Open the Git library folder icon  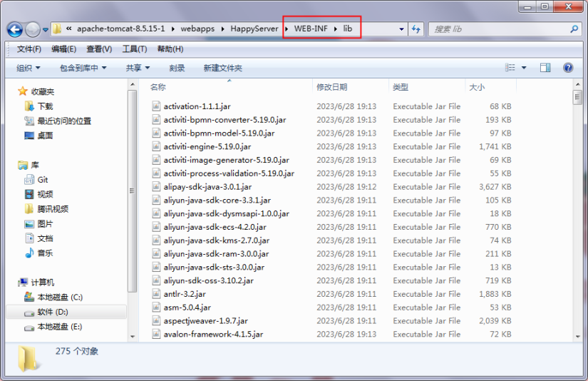[29, 180]
